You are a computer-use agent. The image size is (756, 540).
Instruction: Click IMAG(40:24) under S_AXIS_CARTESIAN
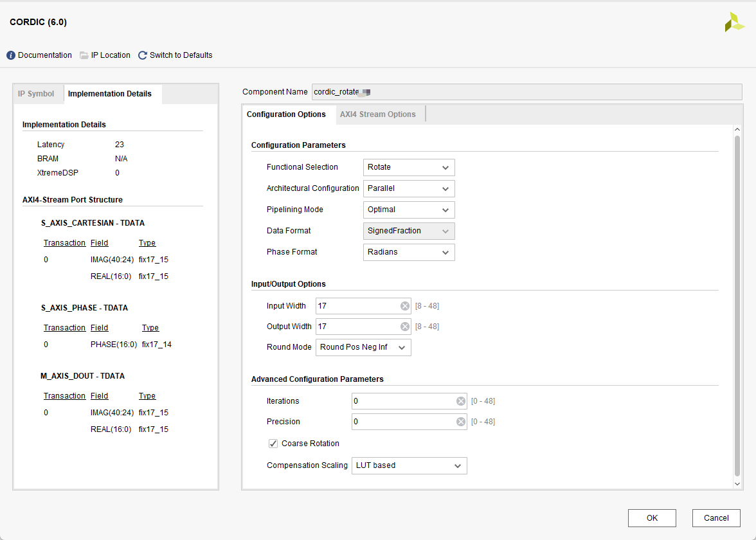112,260
